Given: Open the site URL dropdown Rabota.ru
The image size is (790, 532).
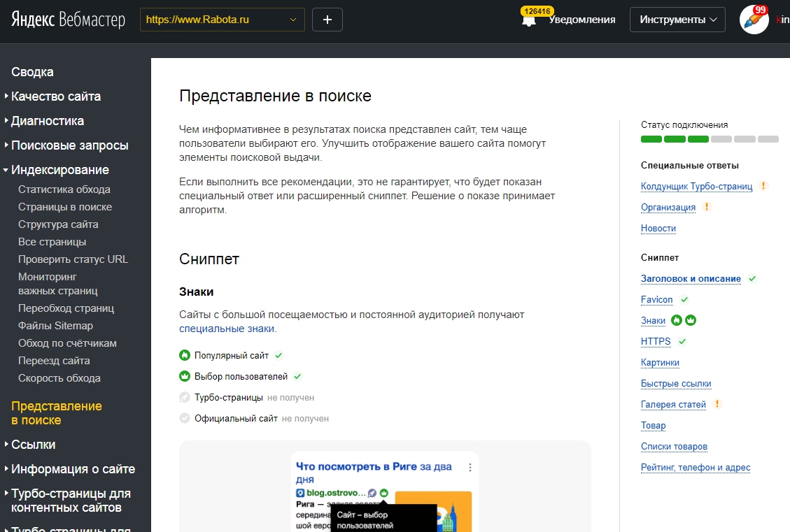Looking at the screenshot, I should (221, 20).
